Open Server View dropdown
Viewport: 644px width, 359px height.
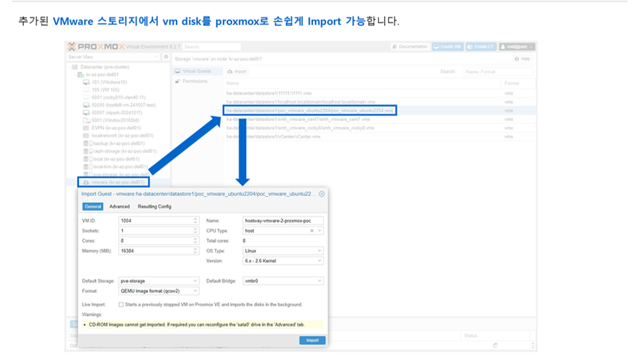[x=113, y=57]
